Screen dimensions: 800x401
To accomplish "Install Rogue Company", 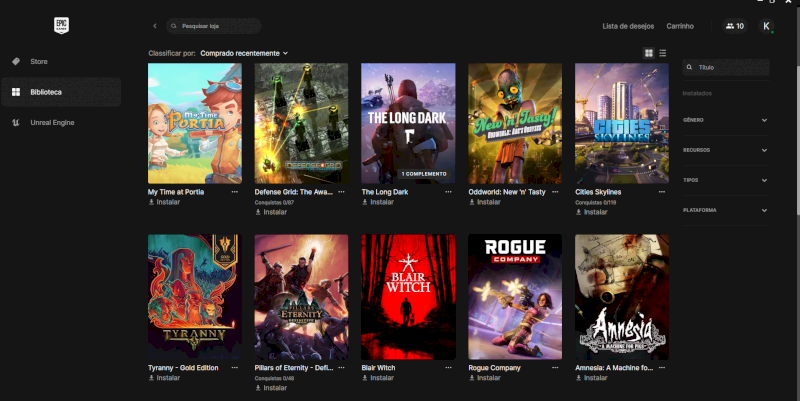I will [x=484, y=378].
